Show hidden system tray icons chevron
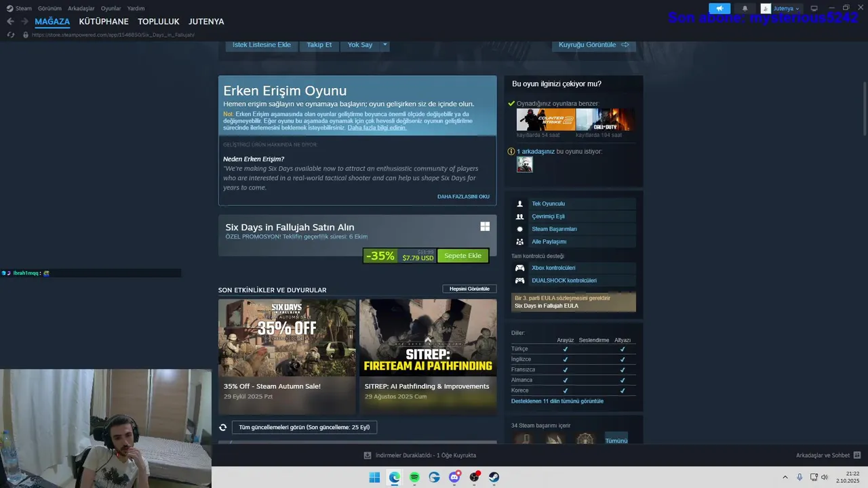 tap(785, 477)
